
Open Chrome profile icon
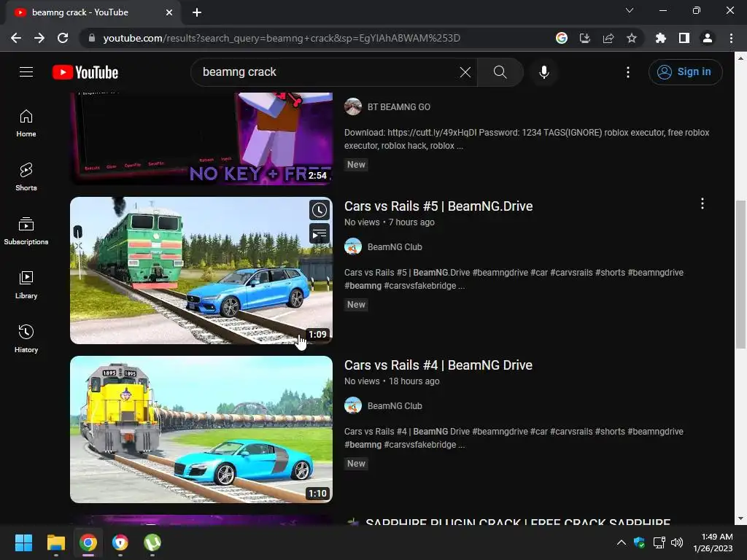click(x=707, y=38)
